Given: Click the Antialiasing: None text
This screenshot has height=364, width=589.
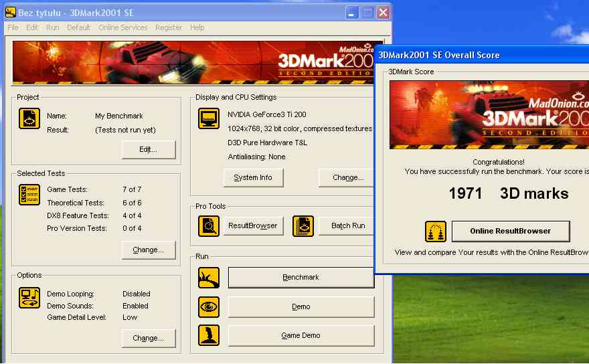Looking at the screenshot, I should pos(256,157).
